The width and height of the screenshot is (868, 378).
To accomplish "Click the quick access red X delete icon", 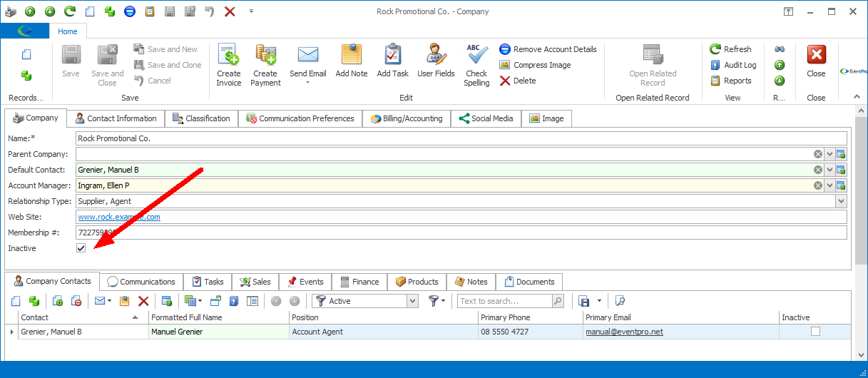I will (230, 11).
